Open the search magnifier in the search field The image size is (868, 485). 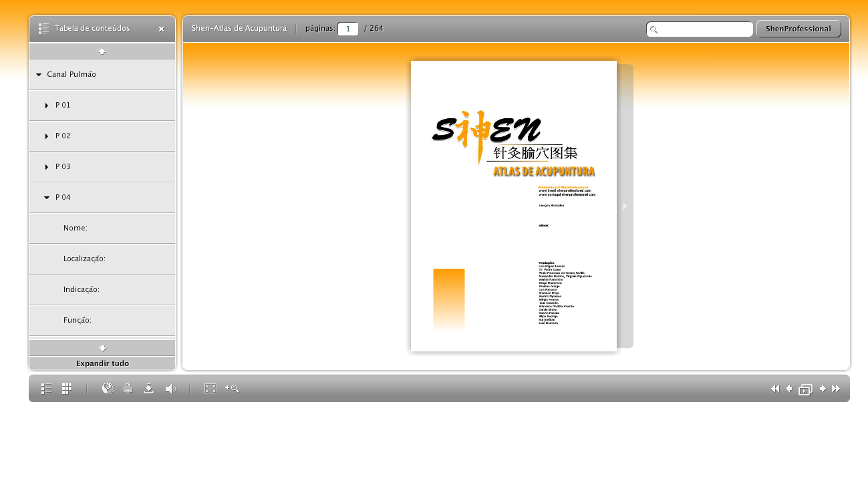click(x=653, y=29)
